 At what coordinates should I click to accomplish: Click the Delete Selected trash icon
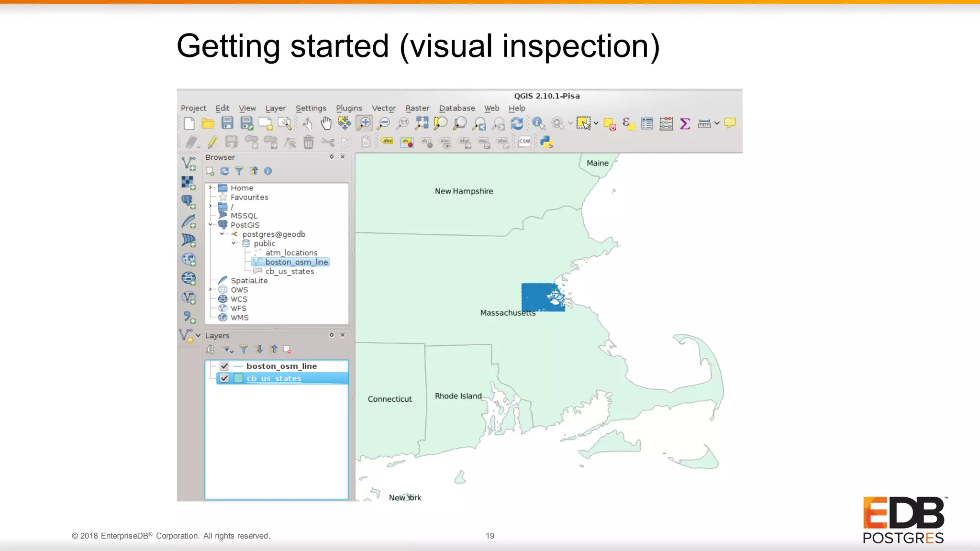309,142
